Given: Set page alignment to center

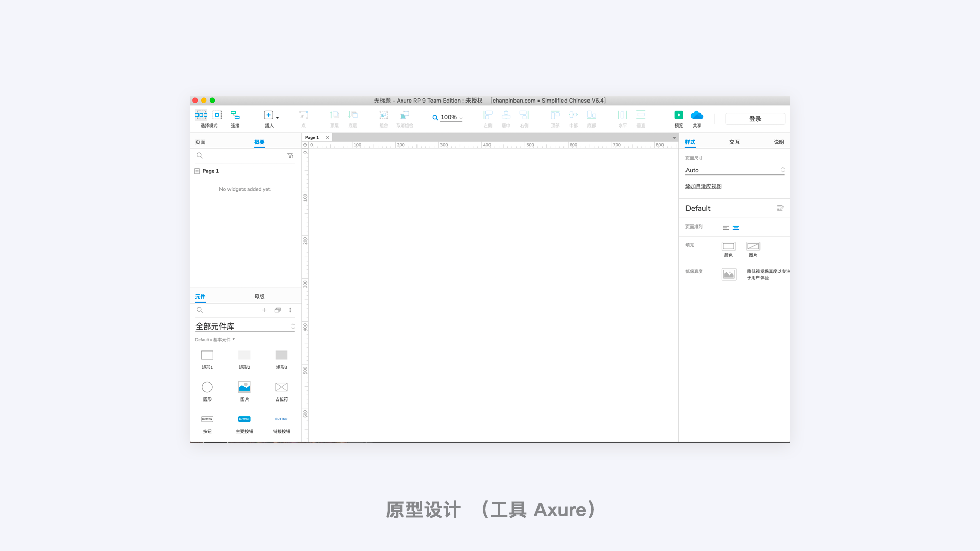Looking at the screenshot, I should (736, 228).
